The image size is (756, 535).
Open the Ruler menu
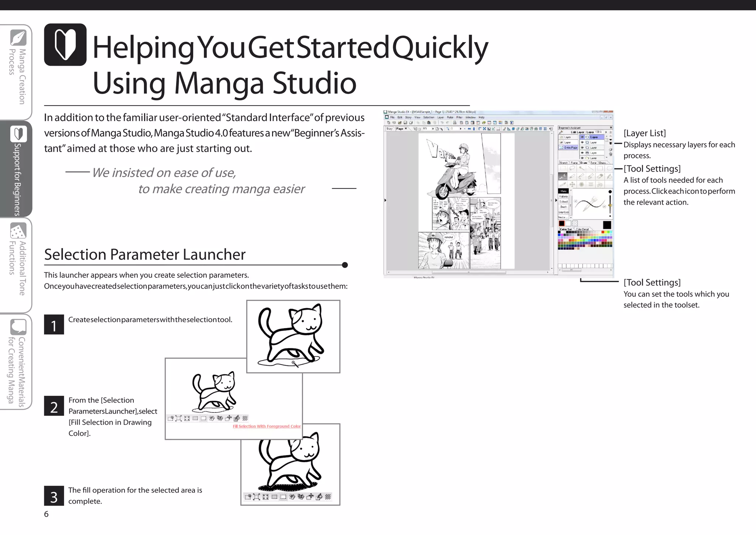pyautogui.click(x=450, y=117)
